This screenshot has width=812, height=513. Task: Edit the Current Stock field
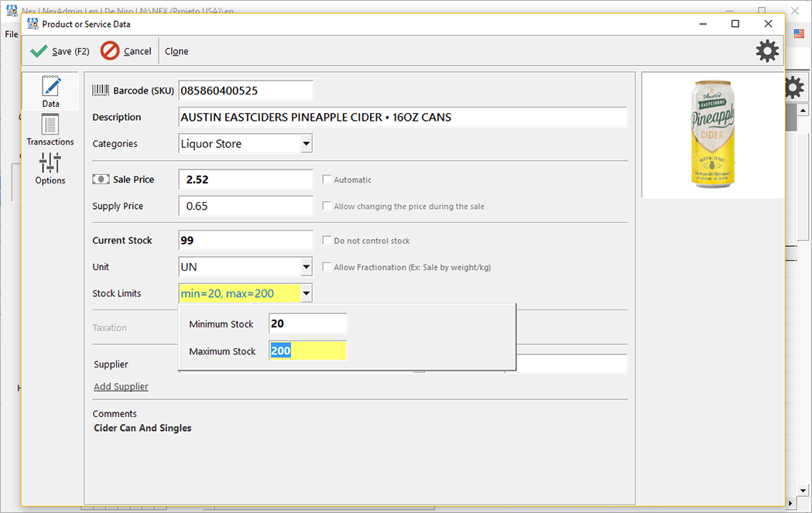[245, 240]
